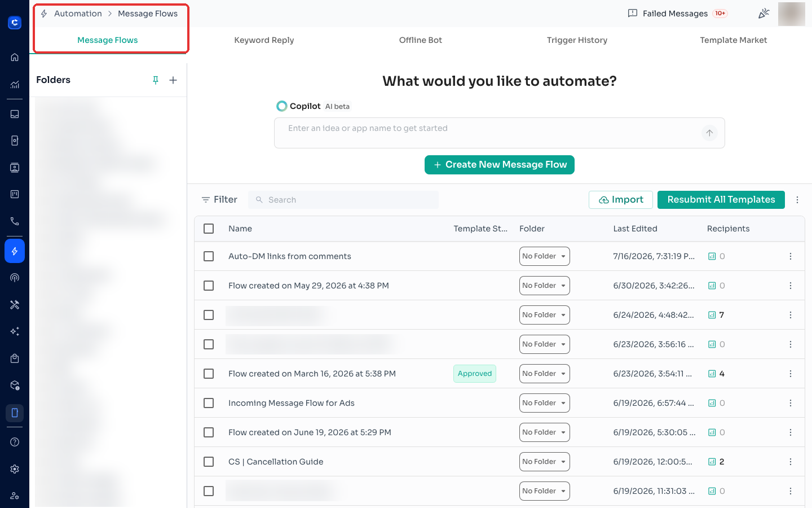812x508 pixels.
Task: Open the Filter options
Action: tap(219, 200)
